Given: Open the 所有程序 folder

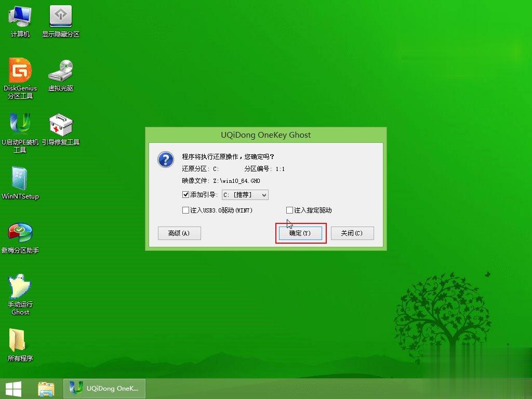Looking at the screenshot, I should pyautogui.click(x=20, y=343).
